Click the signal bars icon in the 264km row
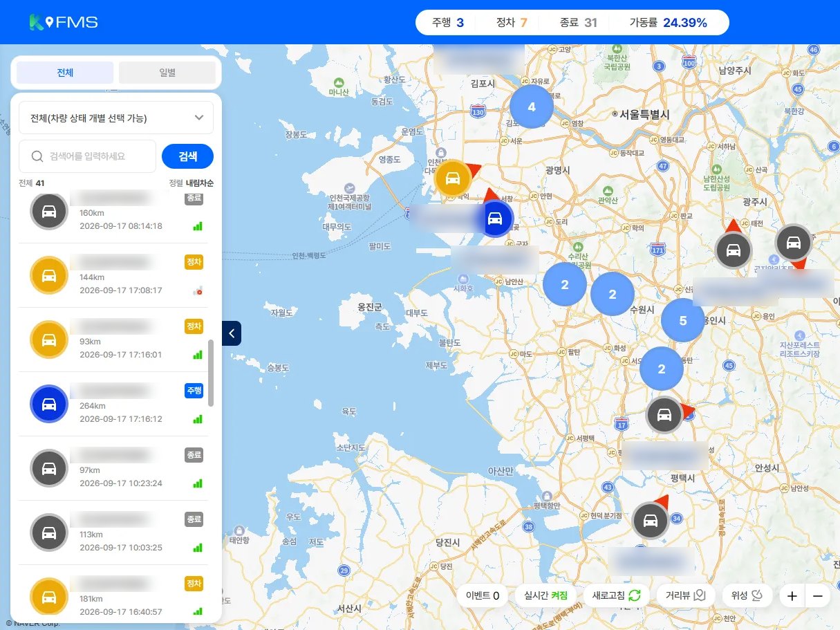The height and width of the screenshot is (630, 840). coord(198,418)
